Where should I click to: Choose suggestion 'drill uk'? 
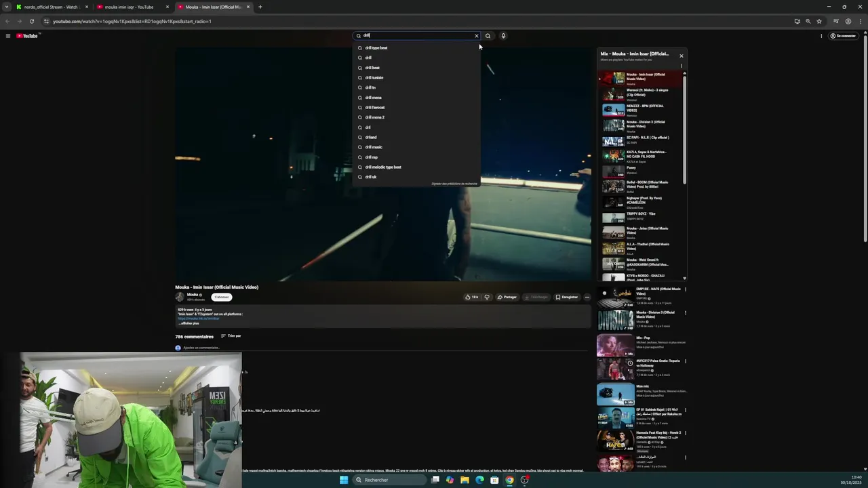(417, 177)
